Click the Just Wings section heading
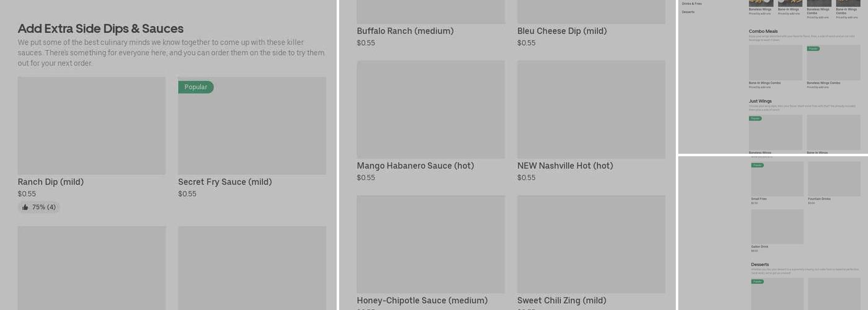This screenshot has height=310, width=868. (x=759, y=101)
